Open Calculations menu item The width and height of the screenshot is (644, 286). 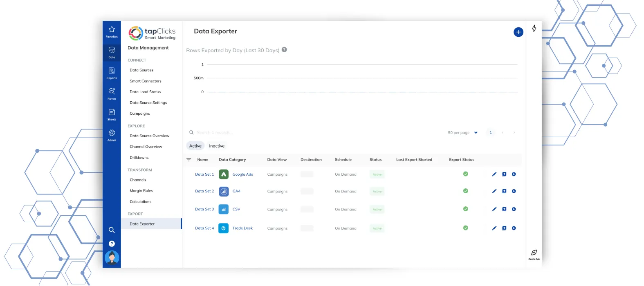pyautogui.click(x=140, y=202)
